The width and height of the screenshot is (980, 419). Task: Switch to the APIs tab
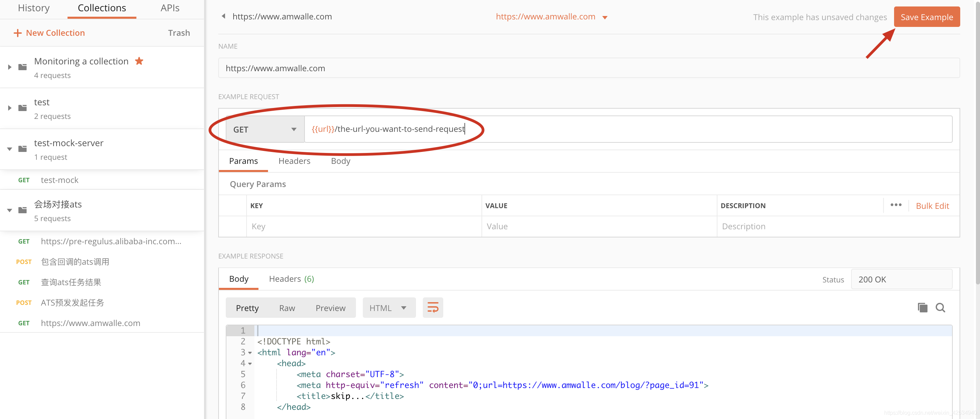170,8
